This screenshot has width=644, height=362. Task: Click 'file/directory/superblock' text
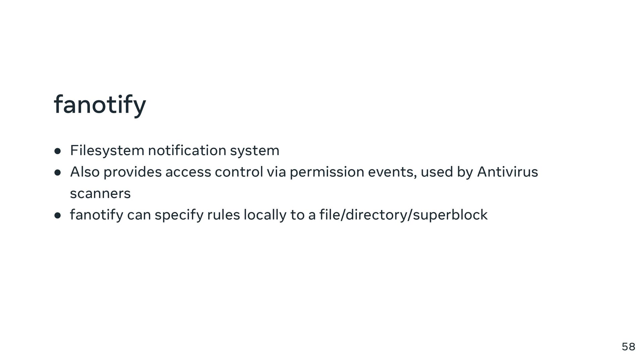coord(404,215)
